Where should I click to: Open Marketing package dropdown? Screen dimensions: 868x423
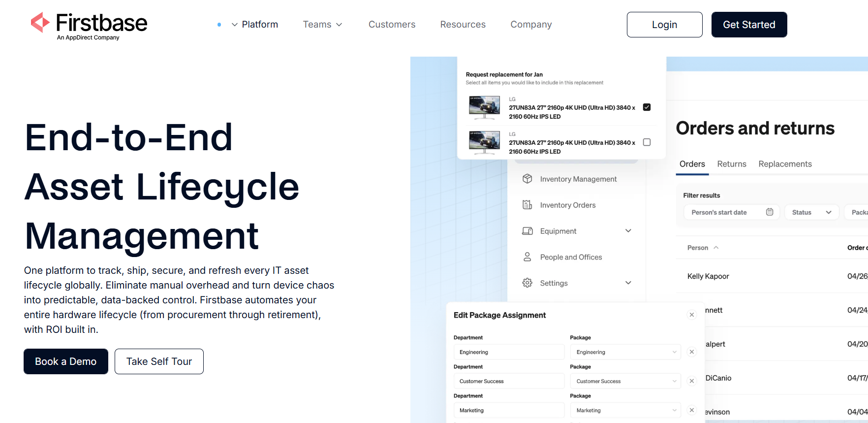coord(625,410)
